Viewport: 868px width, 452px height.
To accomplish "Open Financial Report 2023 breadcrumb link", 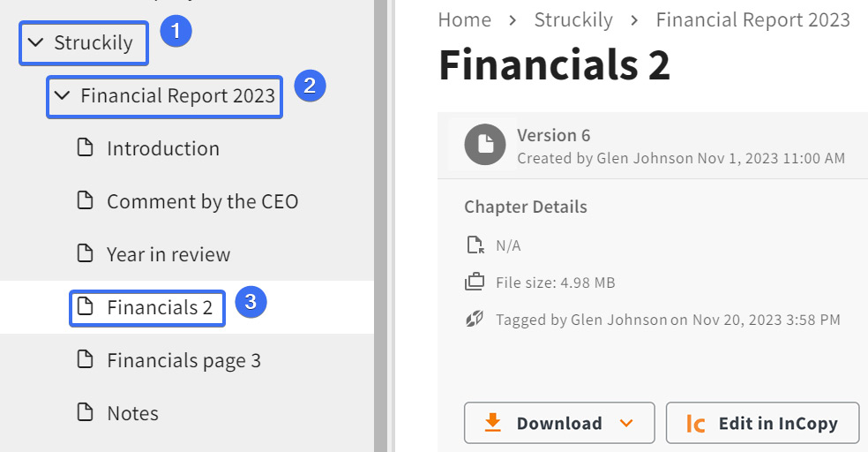I will click(752, 20).
